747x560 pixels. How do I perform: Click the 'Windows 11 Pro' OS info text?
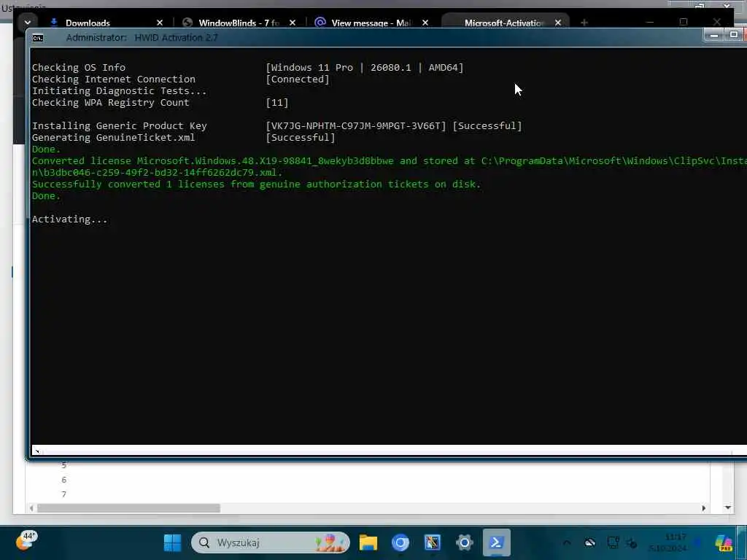tap(312, 68)
